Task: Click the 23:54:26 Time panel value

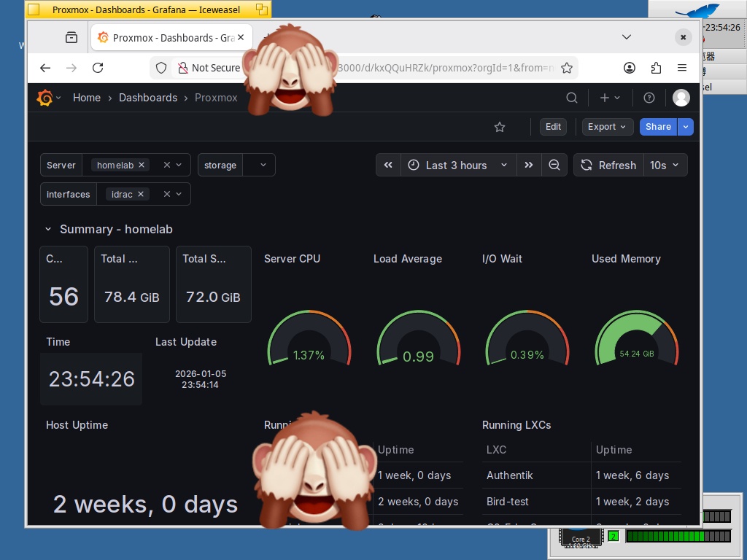Action: 91,379
